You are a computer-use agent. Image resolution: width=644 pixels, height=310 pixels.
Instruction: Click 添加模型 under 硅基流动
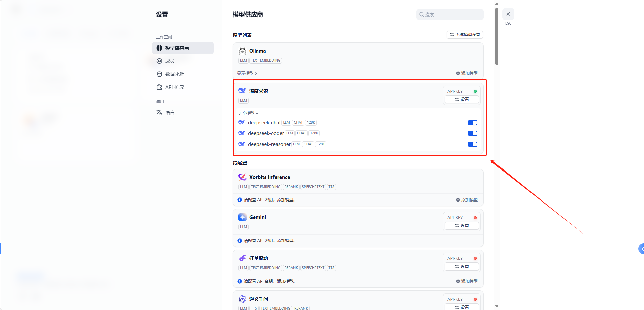tap(467, 281)
